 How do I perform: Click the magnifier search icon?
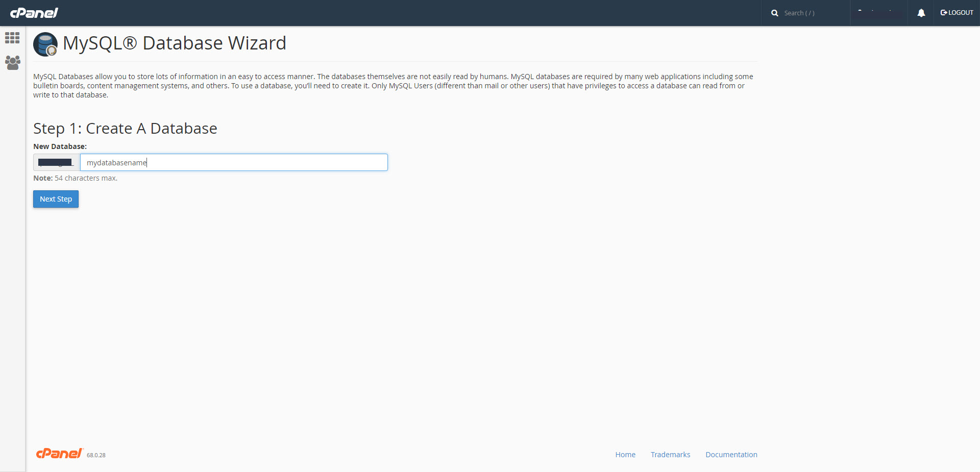point(774,13)
